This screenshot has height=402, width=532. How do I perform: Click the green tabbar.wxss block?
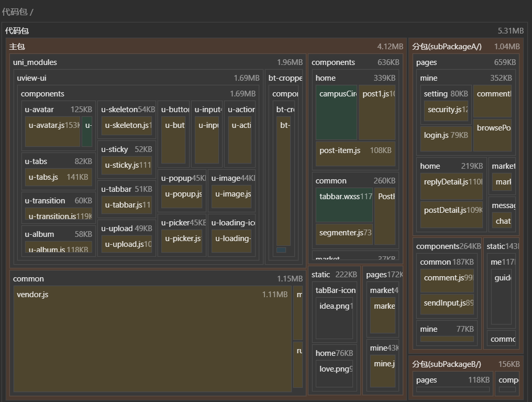click(344, 204)
